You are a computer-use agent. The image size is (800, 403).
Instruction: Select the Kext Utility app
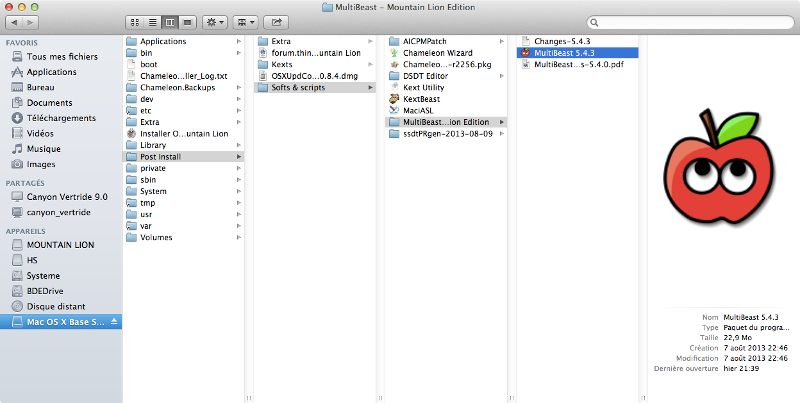tap(445, 88)
